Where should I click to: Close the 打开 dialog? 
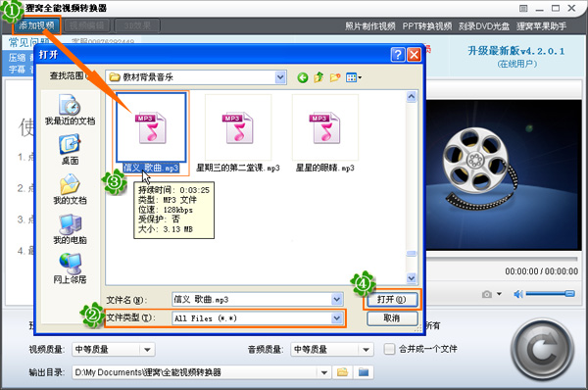[x=414, y=55]
